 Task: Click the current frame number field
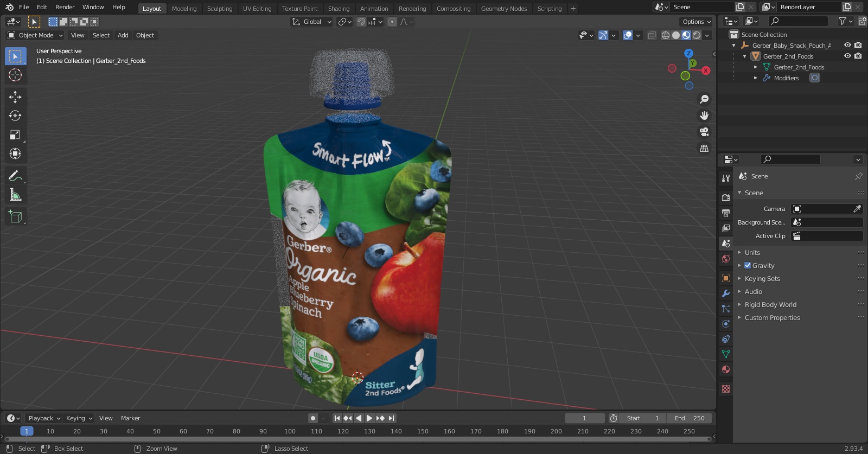point(585,418)
